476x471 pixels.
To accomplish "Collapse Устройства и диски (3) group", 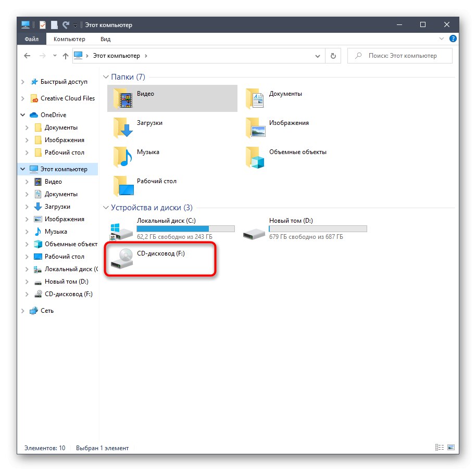I will (x=106, y=208).
